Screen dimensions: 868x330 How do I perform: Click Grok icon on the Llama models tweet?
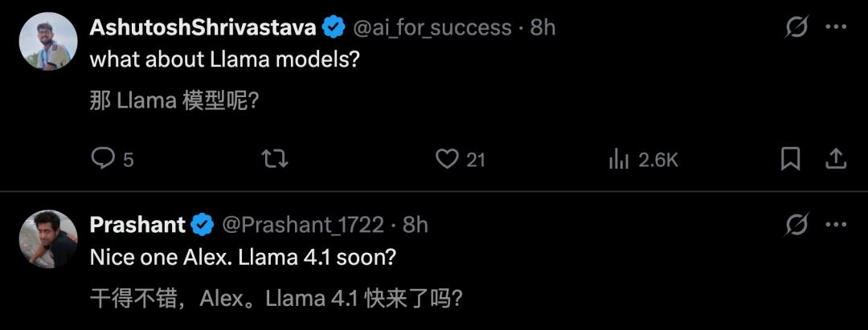coord(796,27)
